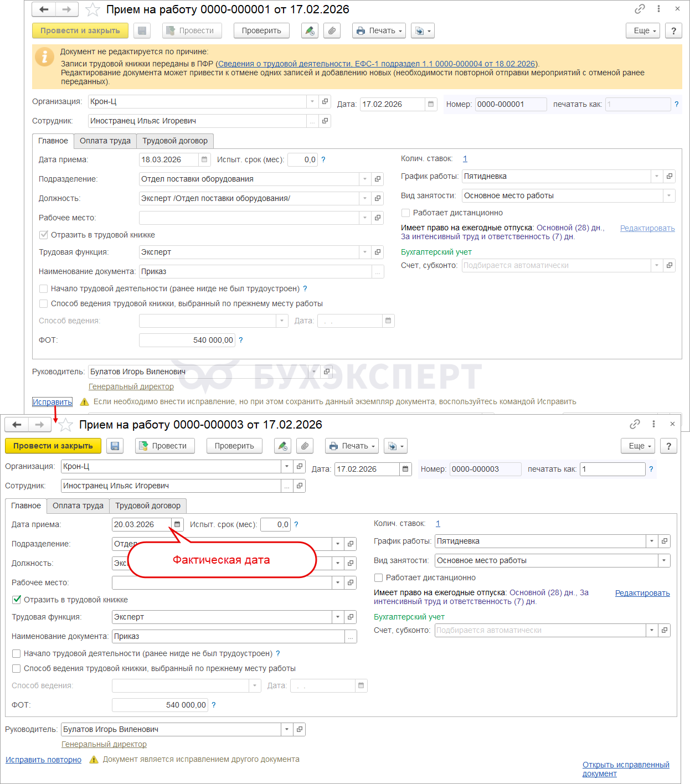The height and width of the screenshot is (784, 690).
Task: Star document 0000-000003 as favorite
Action: (65, 425)
